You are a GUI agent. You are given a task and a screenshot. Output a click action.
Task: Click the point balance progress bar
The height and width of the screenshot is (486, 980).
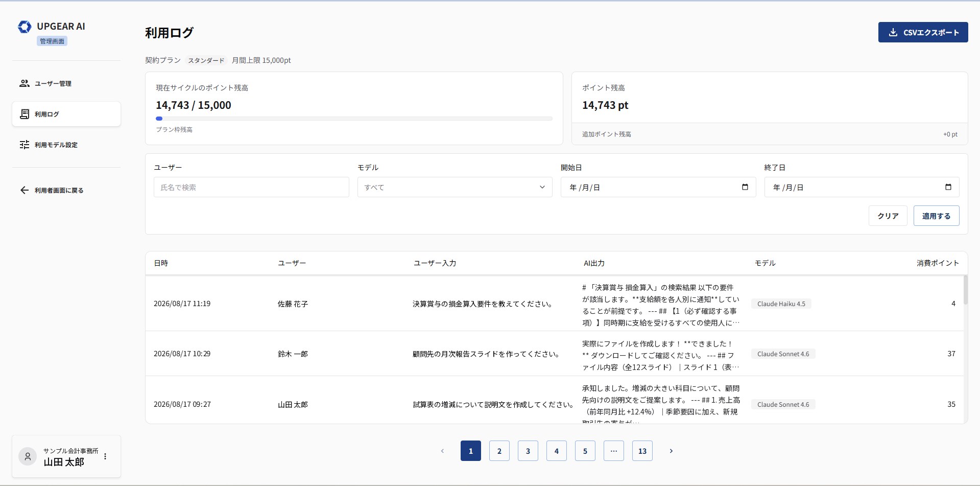coord(354,119)
